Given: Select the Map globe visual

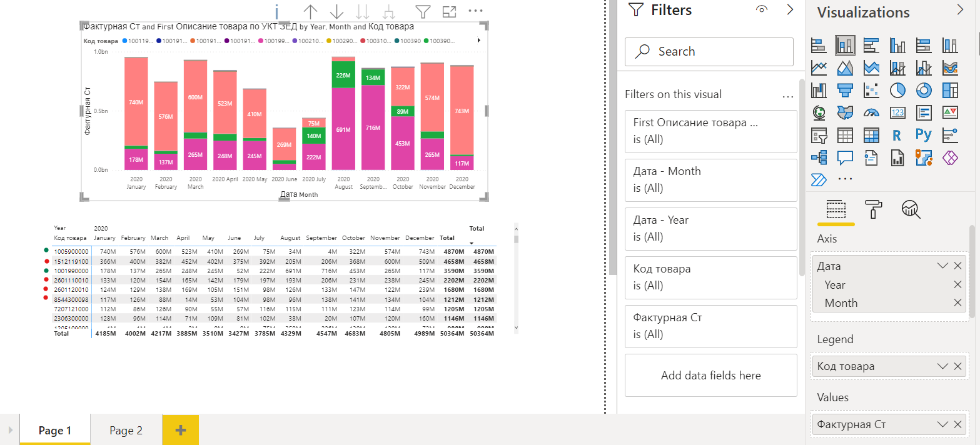Looking at the screenshot, I should click(819, 112).
